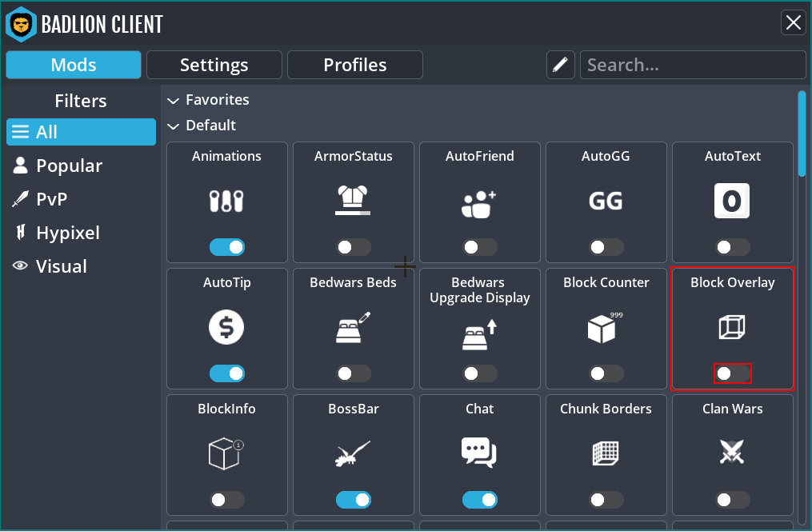This screenshot has height=531, width=812.
Task: Click the pencil edit icon
Action: click(560, 65)
